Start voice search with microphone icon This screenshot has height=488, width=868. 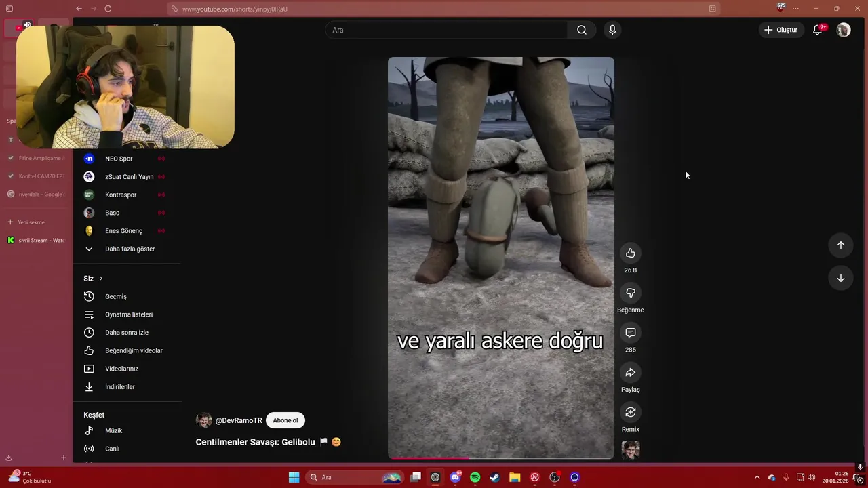pos(612,30)
